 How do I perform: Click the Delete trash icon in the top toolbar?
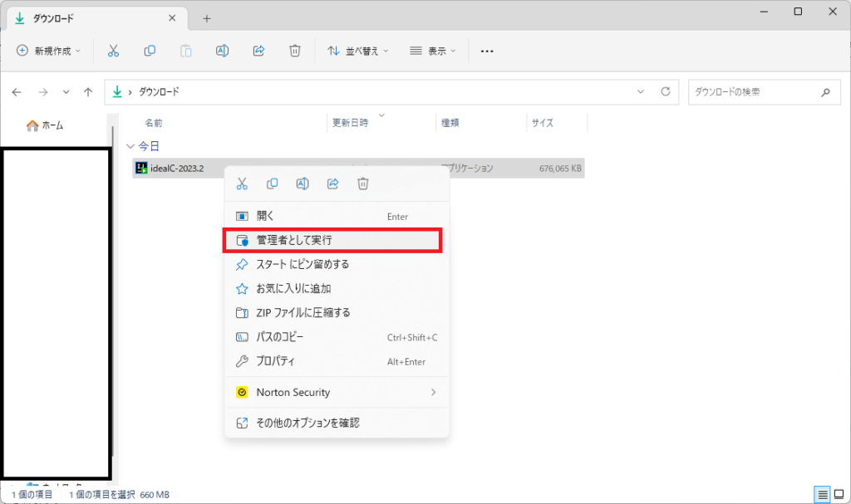295,51
